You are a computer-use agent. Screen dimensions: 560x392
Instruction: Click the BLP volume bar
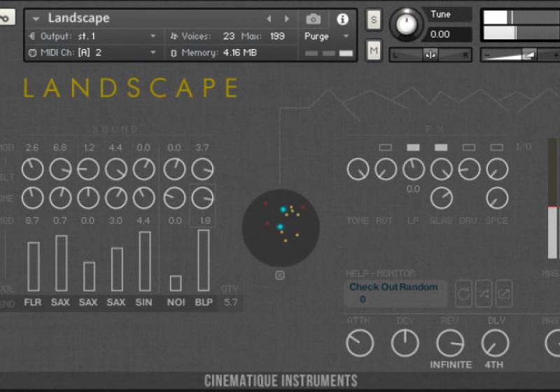pos(204,260)
